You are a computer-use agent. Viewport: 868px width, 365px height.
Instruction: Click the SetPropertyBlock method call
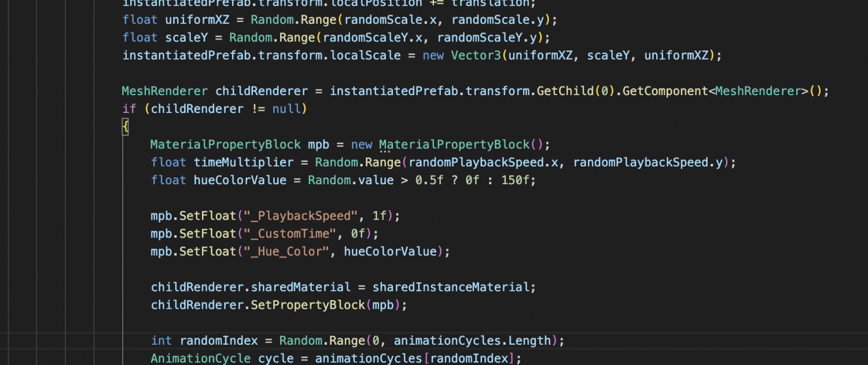[308, 305]
